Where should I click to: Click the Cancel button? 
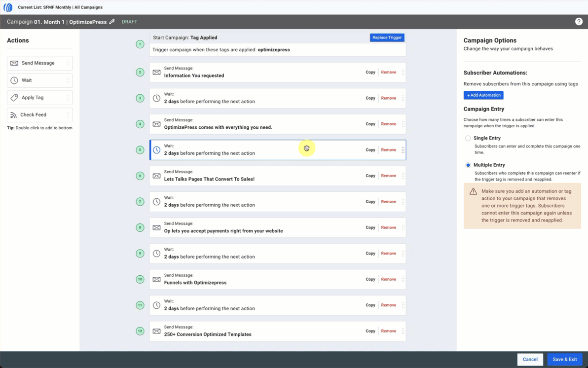530,360
